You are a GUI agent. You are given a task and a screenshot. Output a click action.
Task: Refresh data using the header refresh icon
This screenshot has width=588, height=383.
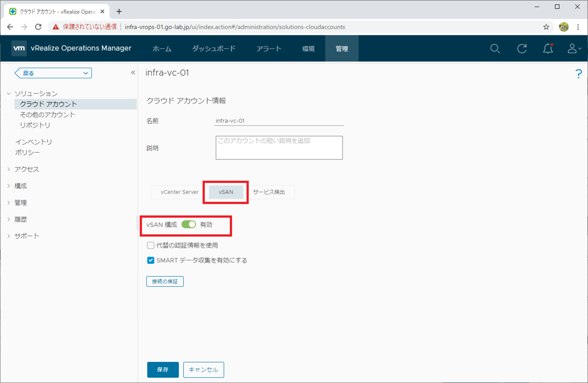[521, 49]
